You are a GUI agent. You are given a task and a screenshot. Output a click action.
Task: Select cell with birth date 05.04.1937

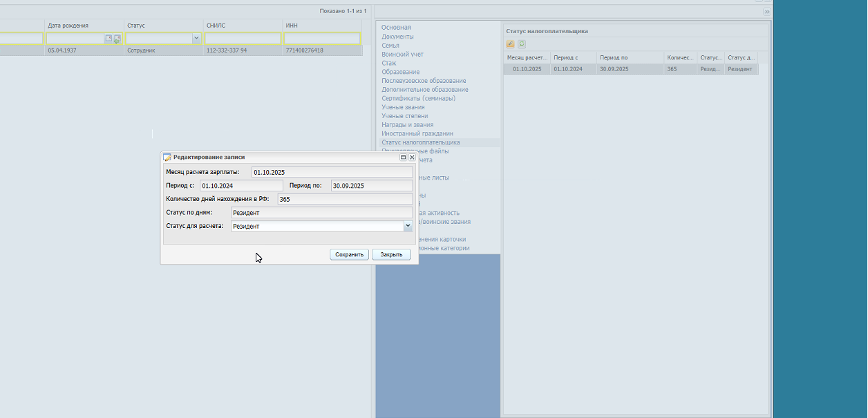point(84,50)
